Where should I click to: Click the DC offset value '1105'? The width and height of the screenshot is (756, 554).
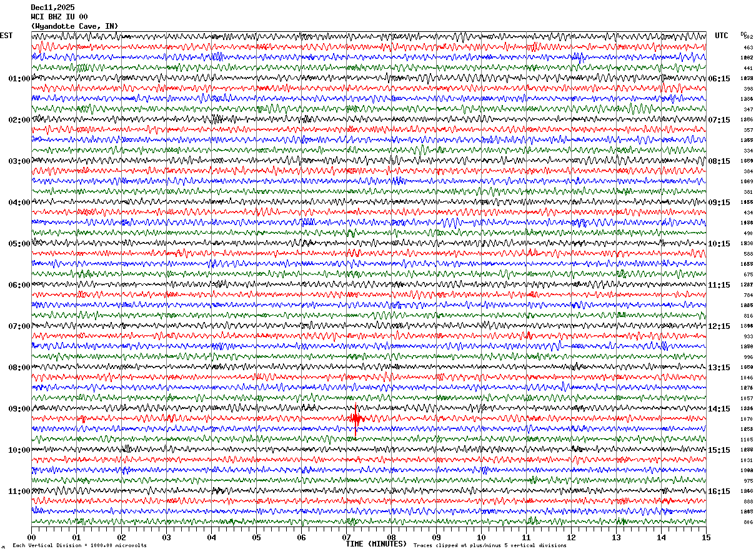[747, 440]
